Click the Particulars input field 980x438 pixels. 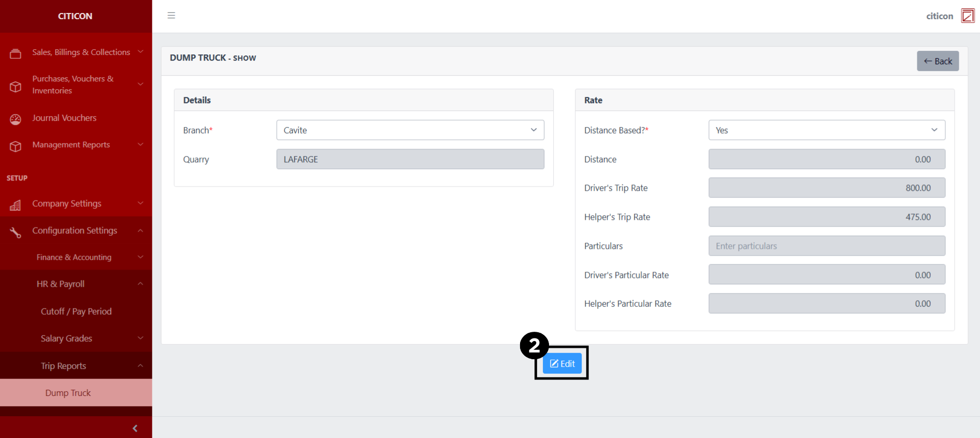click(826, 246)
